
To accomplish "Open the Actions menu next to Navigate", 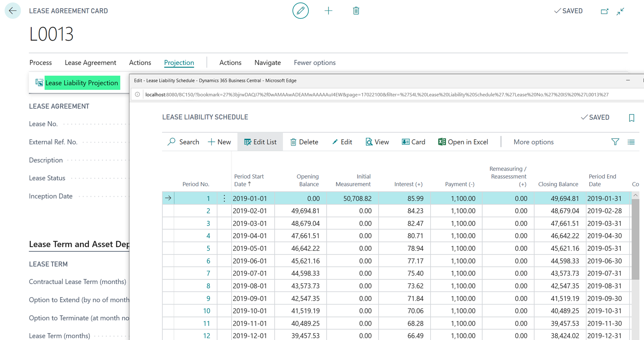I will click(230, 63).
